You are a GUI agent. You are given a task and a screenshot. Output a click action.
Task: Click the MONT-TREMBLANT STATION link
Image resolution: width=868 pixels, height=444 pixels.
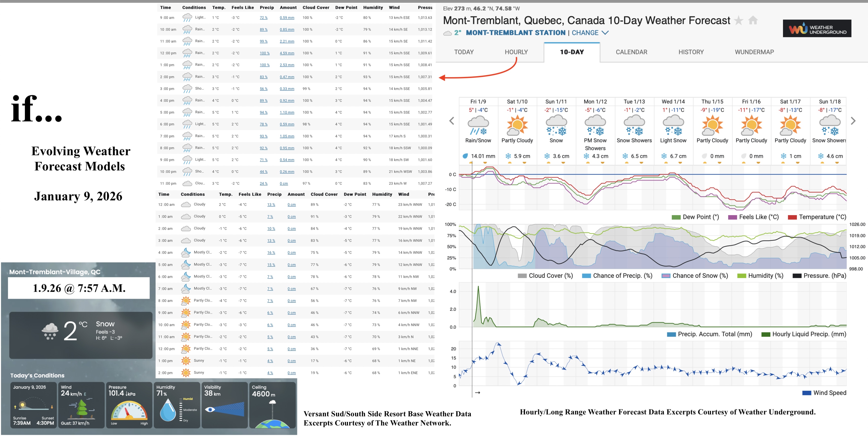(515, 33)
